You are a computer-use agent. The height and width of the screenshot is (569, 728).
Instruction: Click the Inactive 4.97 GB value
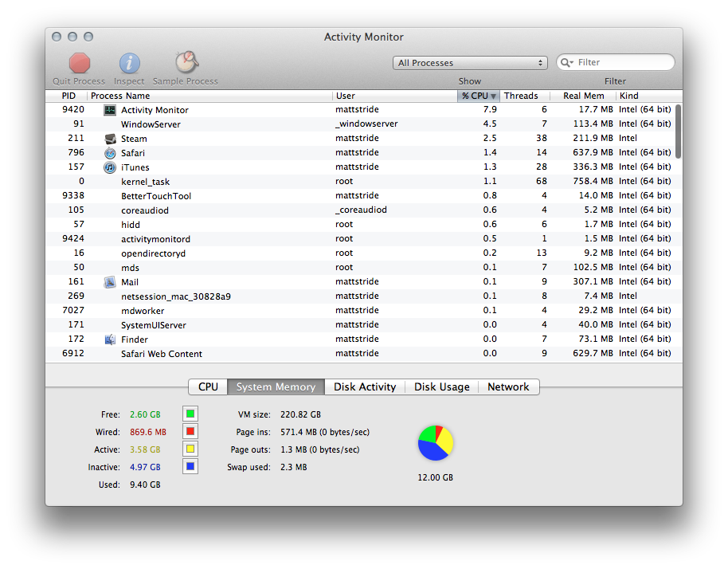(145, 467)
